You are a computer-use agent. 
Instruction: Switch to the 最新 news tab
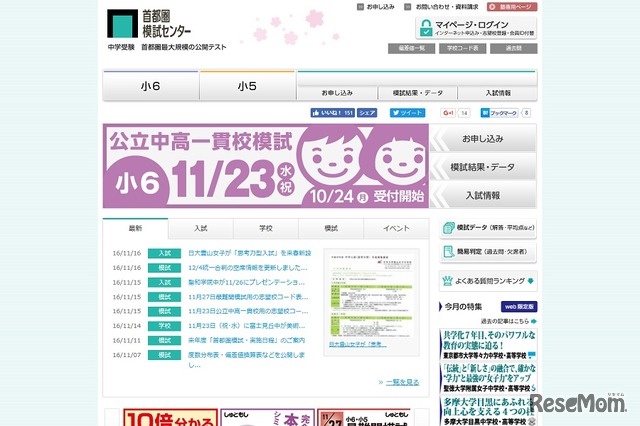pyautogui.click(x=136, y=229)
